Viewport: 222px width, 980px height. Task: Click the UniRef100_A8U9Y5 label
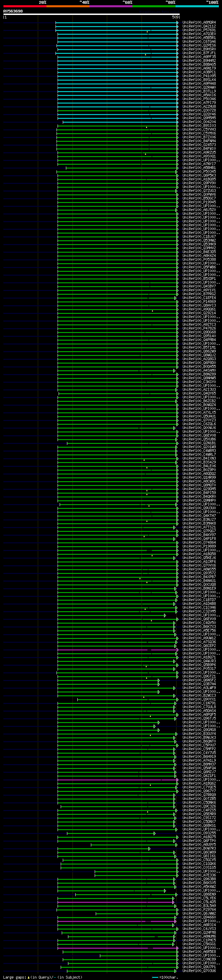pyautogui.click(x=199, y=844)
